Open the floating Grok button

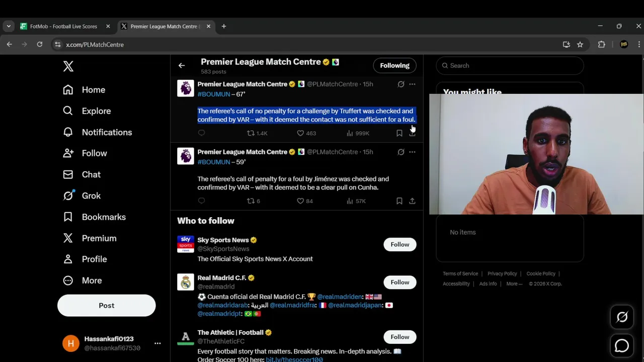coord(622,317)
